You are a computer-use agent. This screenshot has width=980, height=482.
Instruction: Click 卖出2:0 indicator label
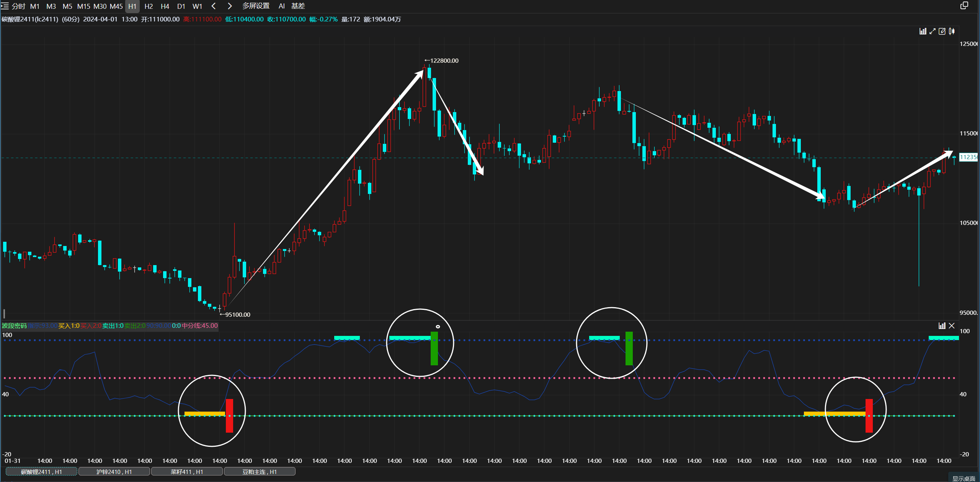click(135, 326)
